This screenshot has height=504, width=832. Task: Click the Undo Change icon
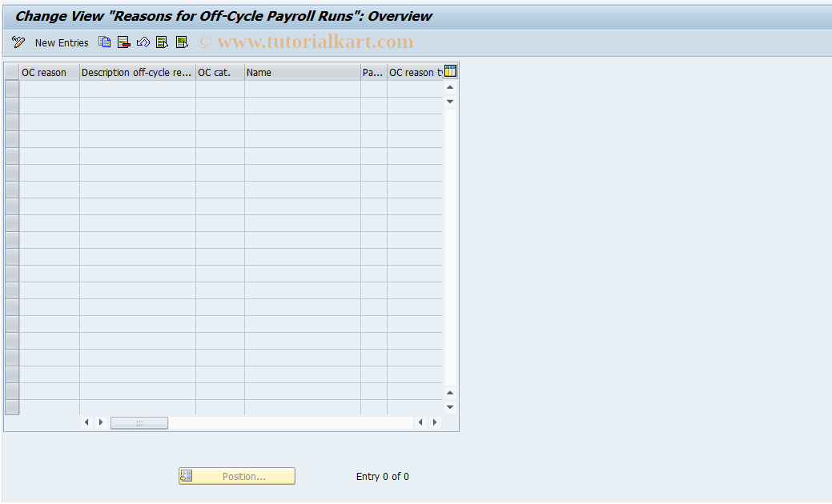143,42
